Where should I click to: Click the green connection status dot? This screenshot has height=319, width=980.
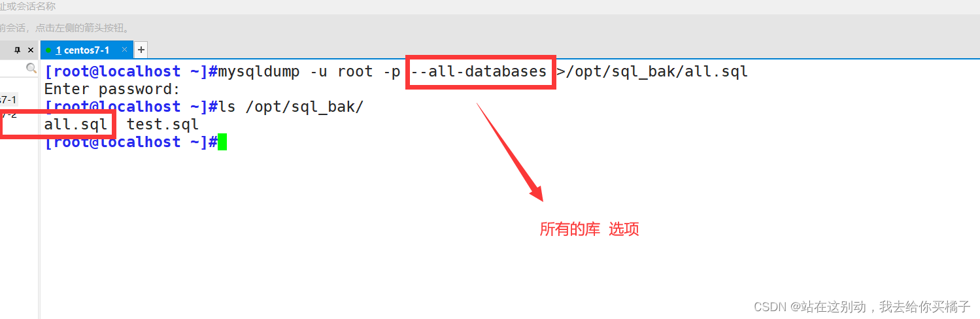coord(48,50)
